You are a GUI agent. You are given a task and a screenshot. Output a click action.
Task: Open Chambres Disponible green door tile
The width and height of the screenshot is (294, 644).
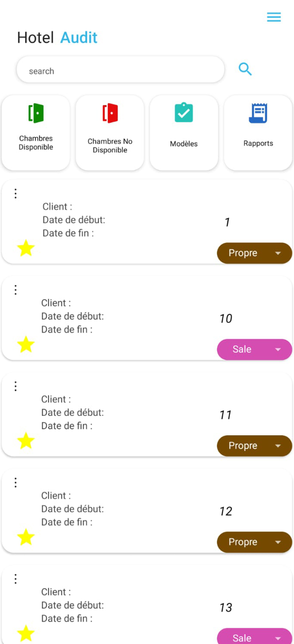click(36, 133)
